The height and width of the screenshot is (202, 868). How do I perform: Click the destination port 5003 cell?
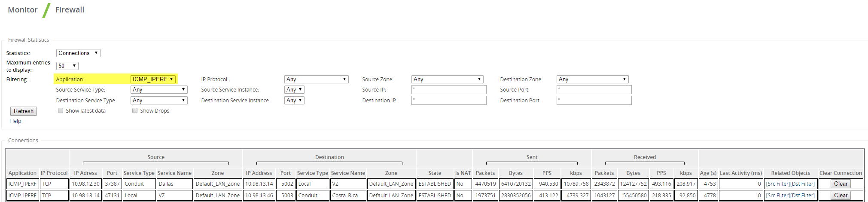[286, 196]
